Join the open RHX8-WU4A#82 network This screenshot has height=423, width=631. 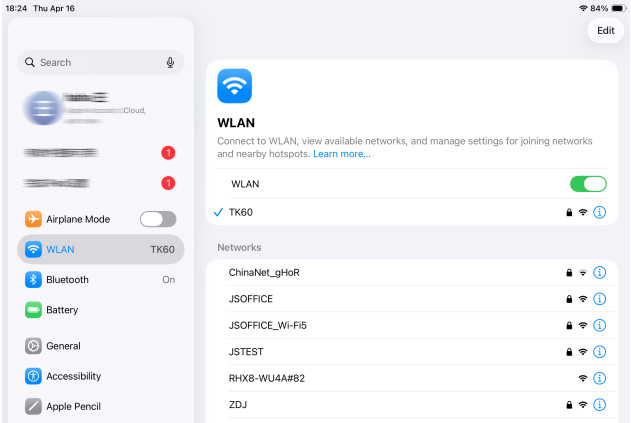point(412,378)
